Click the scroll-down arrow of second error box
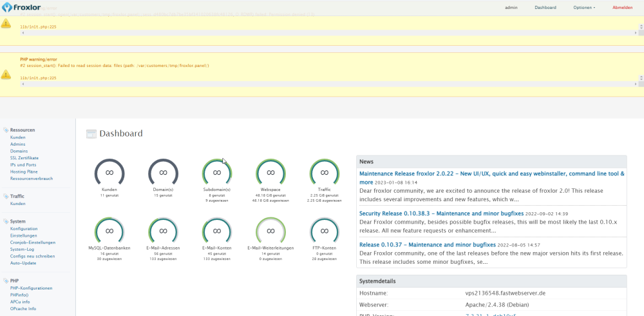 [641, 79]
